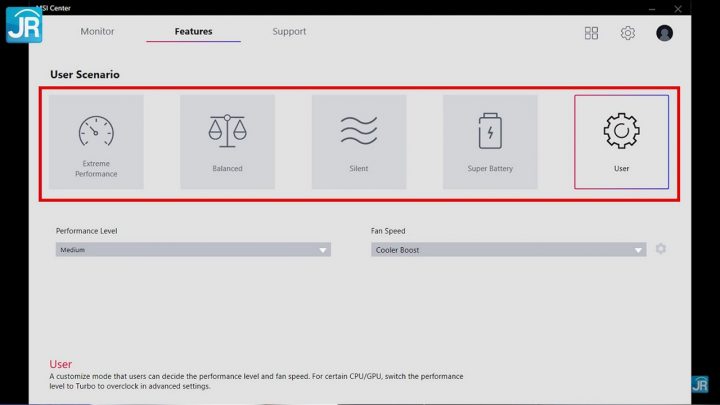Click the user profile avatar icon

click(664, 33)
